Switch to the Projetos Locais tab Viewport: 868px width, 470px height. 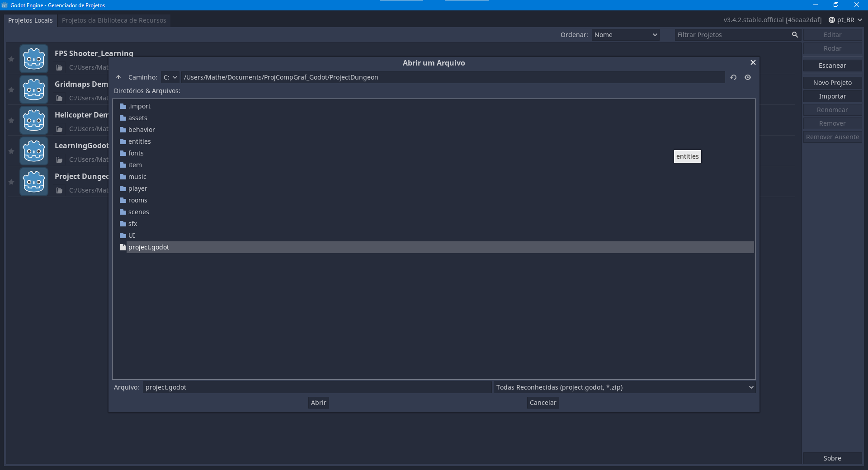30,20
